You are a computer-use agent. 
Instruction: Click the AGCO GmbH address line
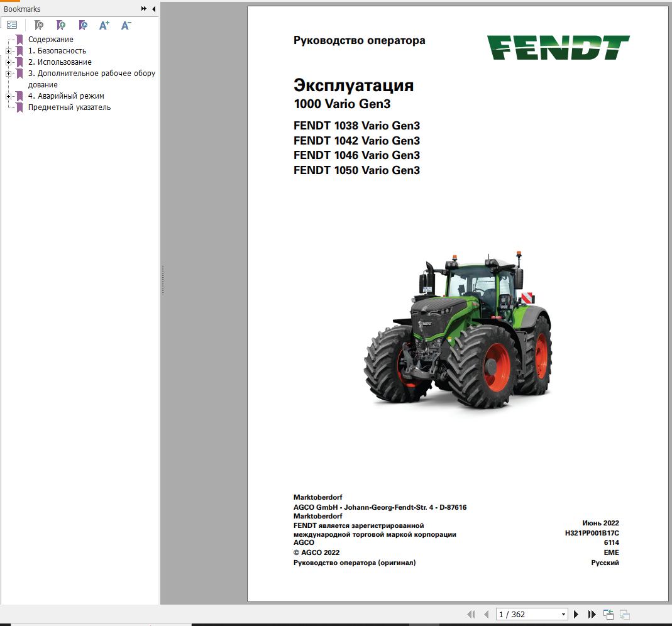[380, 507]
